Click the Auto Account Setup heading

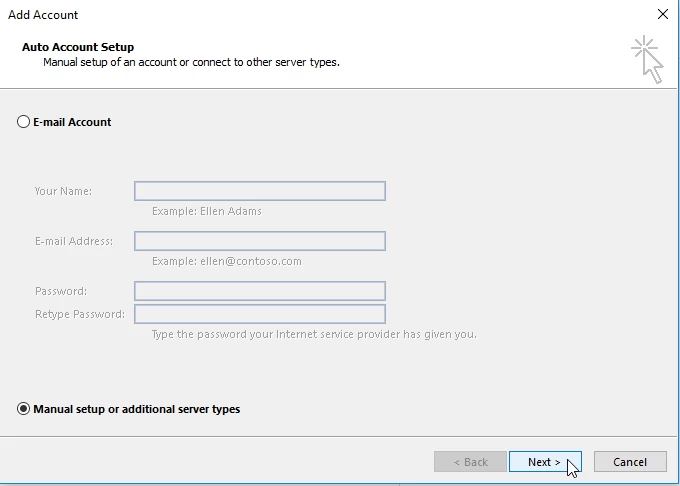click(78, 47)
